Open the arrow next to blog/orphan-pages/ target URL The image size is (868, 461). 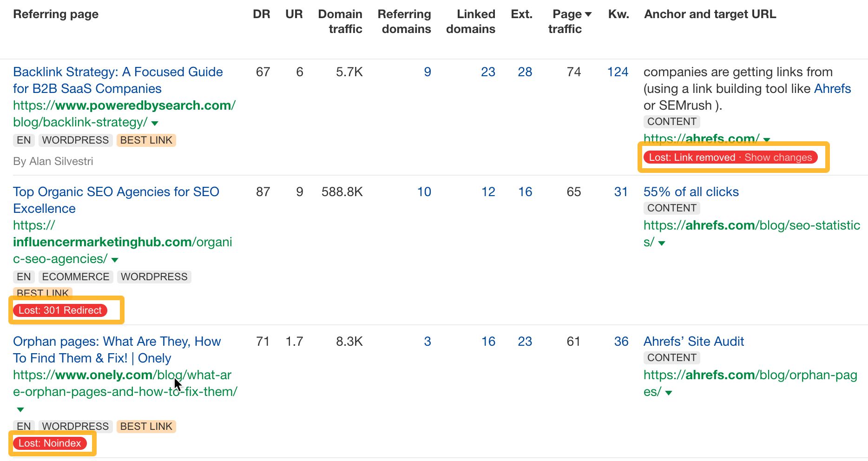pos(669,392)
